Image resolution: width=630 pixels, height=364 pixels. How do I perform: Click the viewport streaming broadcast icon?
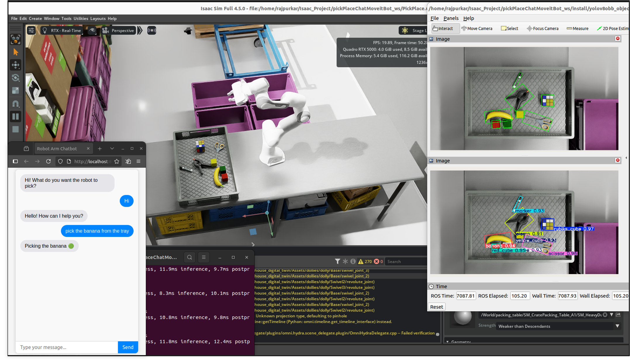click(x=151, y=30)
